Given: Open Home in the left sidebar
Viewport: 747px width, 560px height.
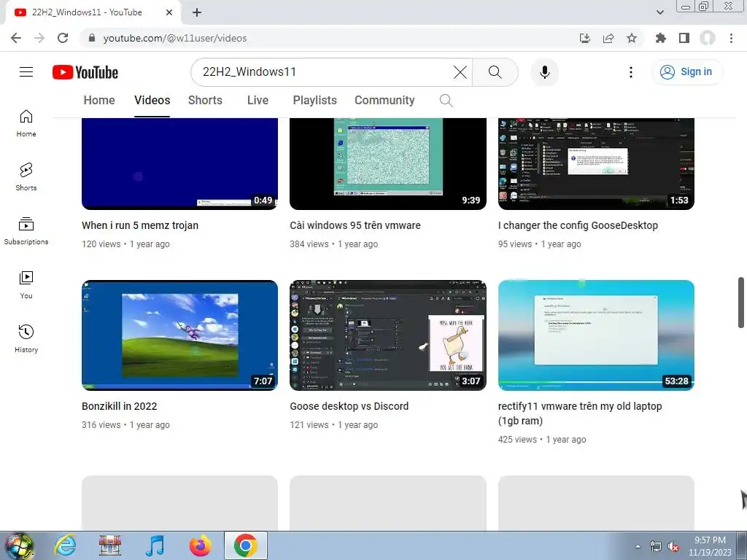Looking at the screenshot, I should [x=26, y=123].
